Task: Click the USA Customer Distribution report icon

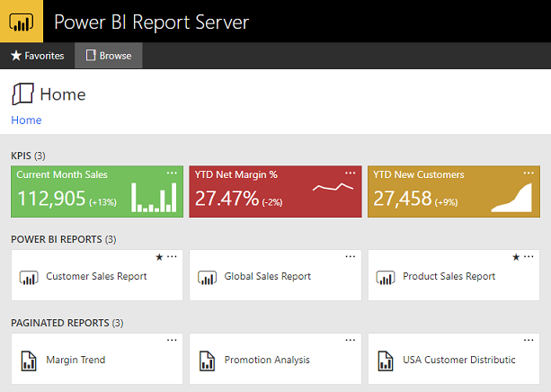Action: pyautogui.click(x=386, y=361)
